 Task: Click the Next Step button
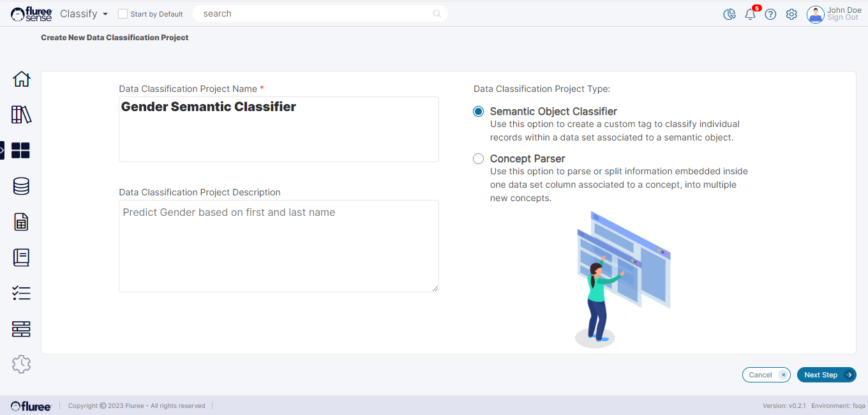[826, 375]
